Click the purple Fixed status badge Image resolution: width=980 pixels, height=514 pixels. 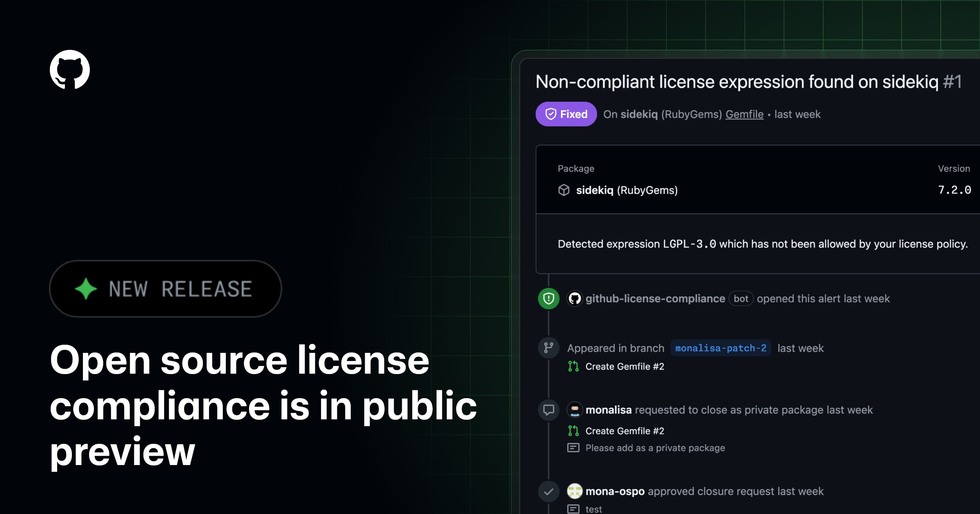point(566,114)
